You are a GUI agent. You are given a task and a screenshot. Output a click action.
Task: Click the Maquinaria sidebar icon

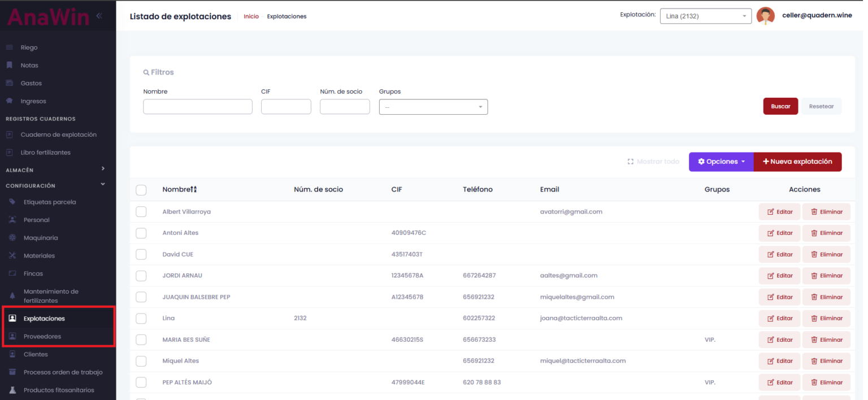12,238
